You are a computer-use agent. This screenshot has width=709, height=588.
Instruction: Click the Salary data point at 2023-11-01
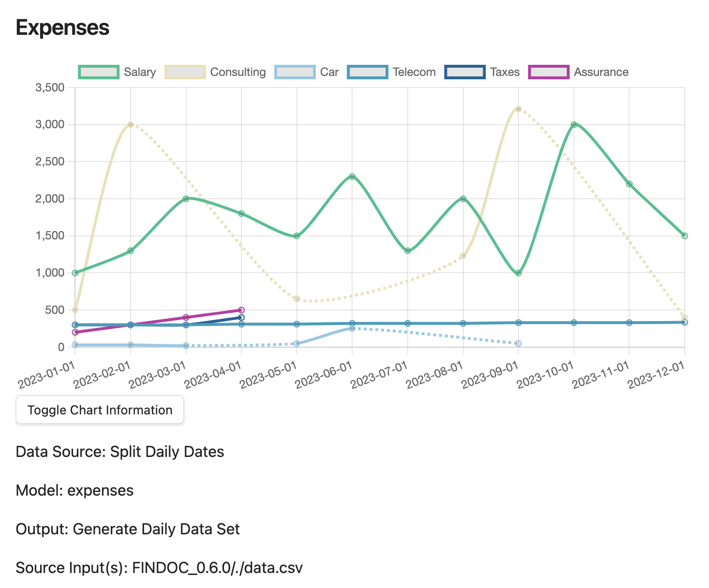[629, 184]
